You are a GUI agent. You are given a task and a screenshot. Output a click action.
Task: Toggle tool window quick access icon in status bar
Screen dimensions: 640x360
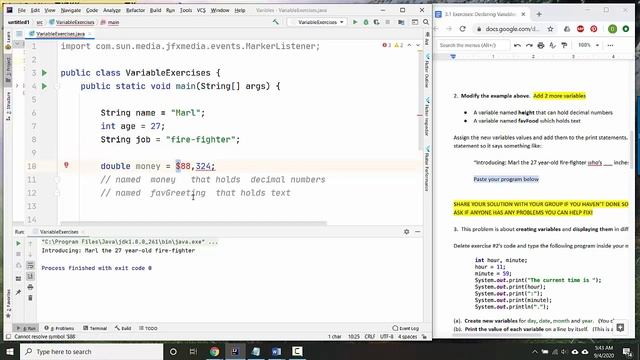pyautogui.click(x=8, y=337)
